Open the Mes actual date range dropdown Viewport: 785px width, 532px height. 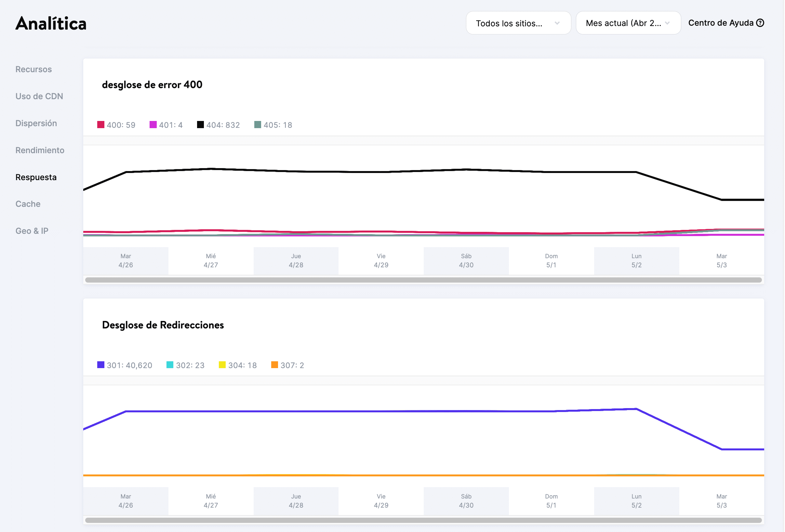click(x=628, y=23)
